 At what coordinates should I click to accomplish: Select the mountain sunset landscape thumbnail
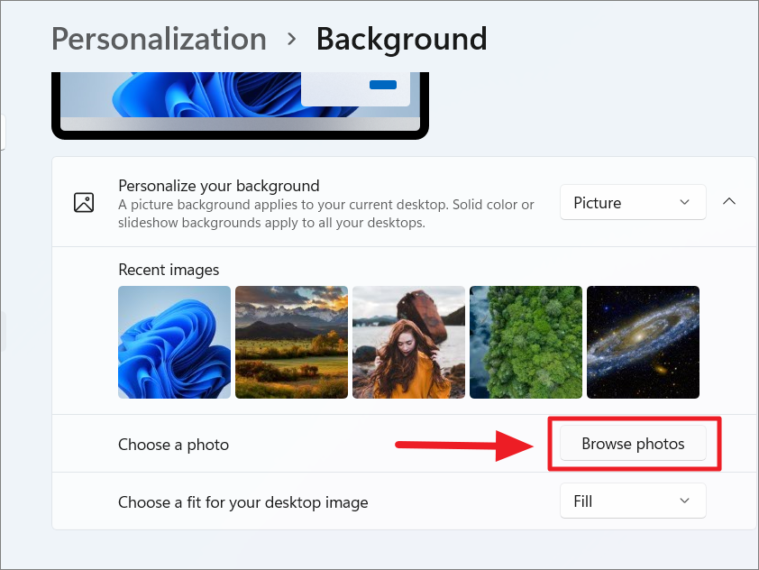[x=291, y=342]
